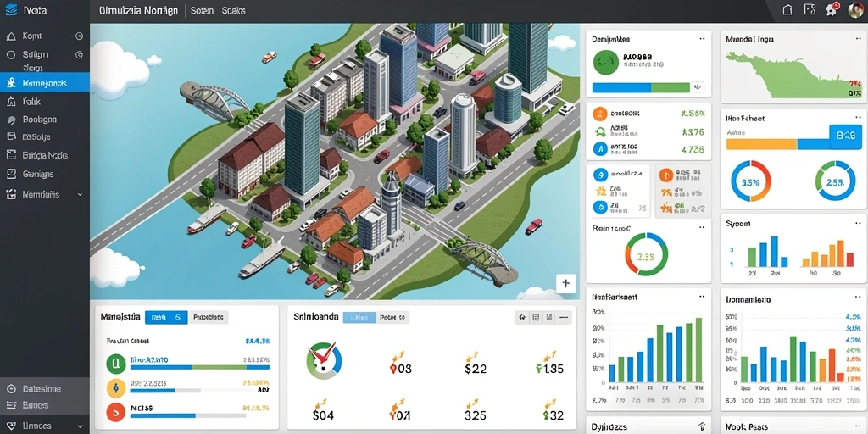Click the square expand icon in top bar
Screen dimensions: 868x434
click(810, 9)
